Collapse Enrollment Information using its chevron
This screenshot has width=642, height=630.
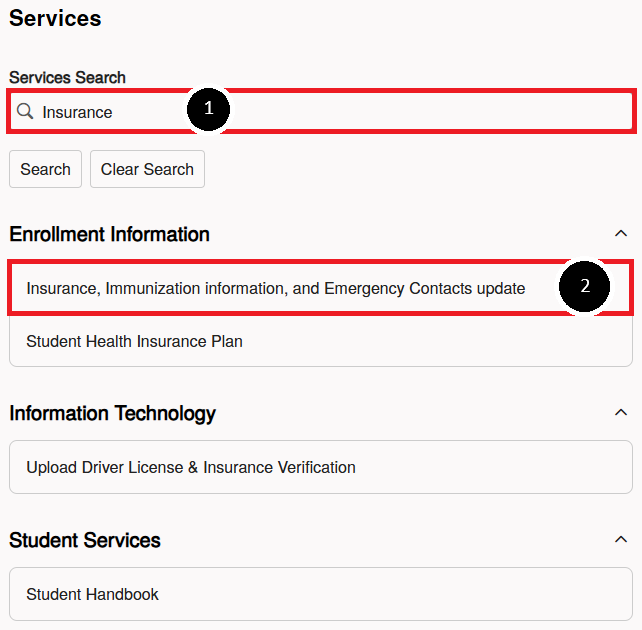[x=621, y=233]
